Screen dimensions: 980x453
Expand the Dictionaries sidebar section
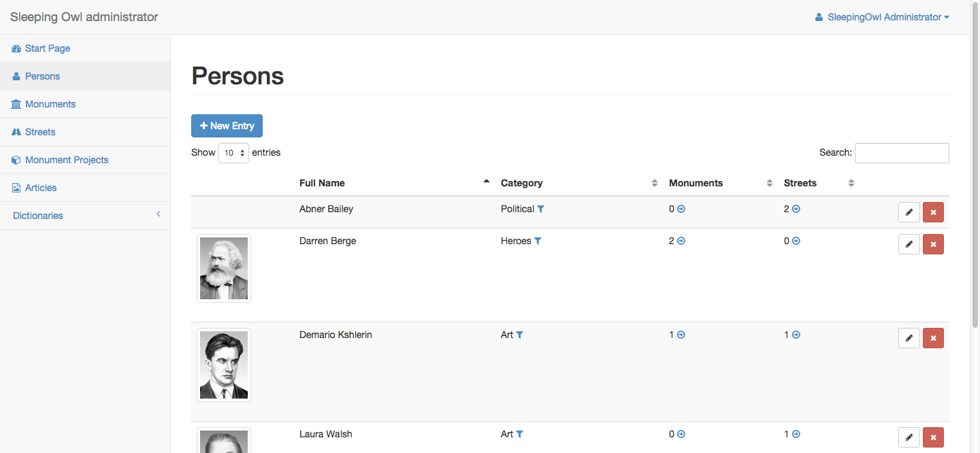pos(85,216)
